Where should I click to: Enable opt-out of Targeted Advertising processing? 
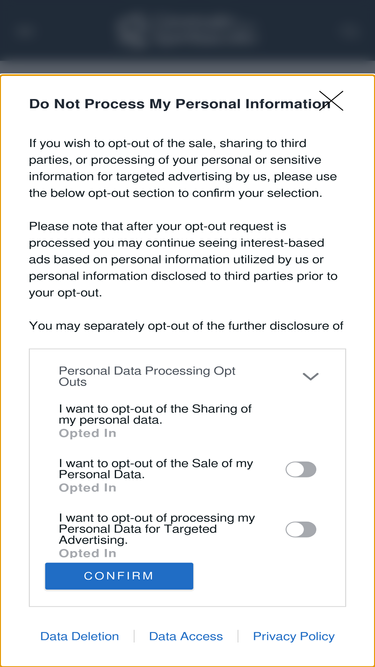[301, 530]
